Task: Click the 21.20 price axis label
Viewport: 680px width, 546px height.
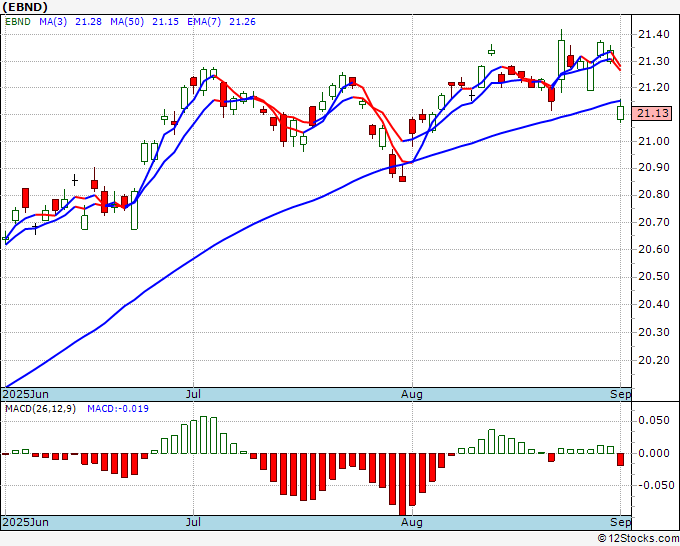Action: (x=654, y=88)
